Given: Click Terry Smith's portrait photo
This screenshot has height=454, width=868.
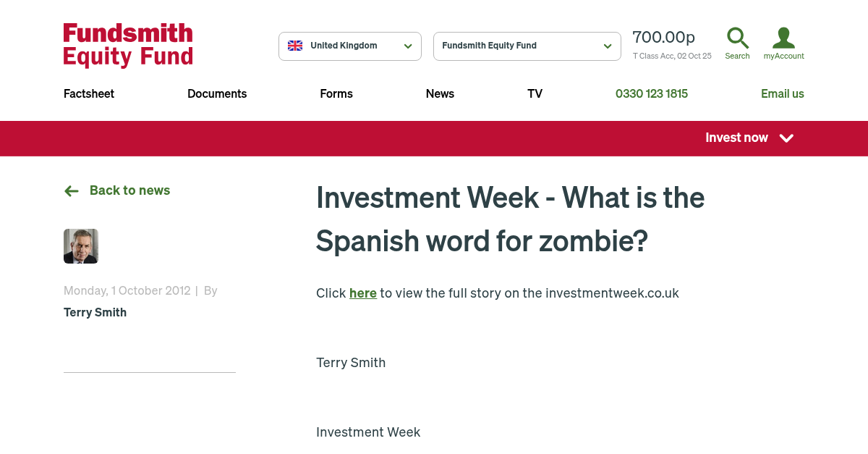Looking at the screenshot, I should point(81,246).
